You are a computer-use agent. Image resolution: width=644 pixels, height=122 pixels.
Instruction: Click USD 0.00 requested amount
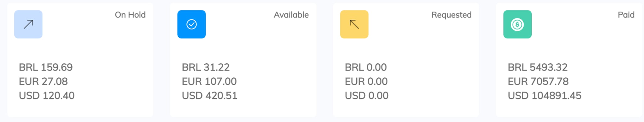pyautogui.click(x=367, y=95)
